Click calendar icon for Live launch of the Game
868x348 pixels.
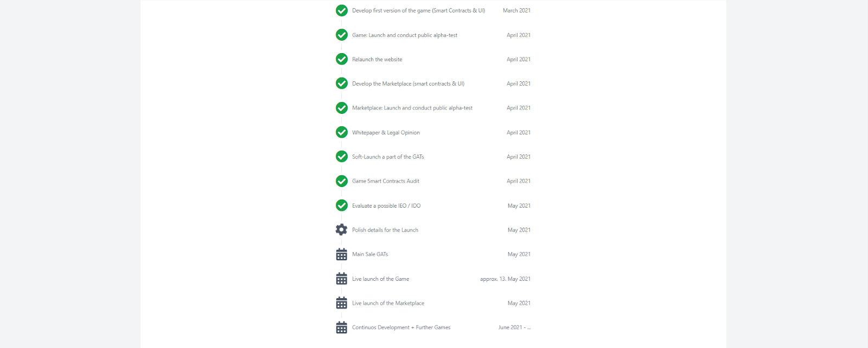(342, 279)
